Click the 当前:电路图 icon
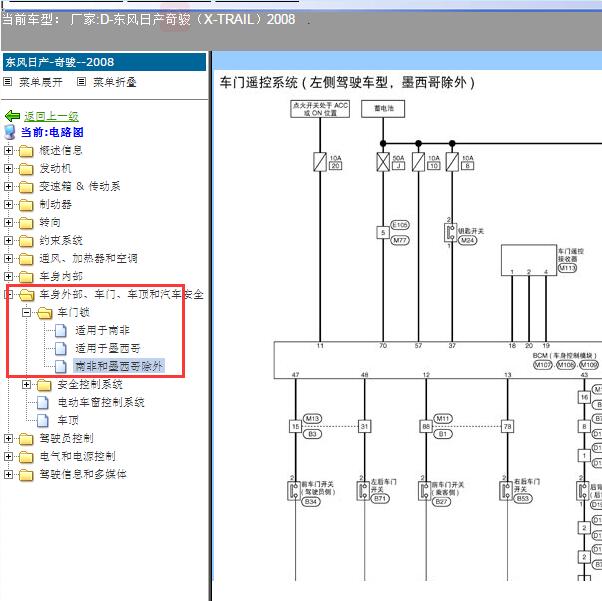 10,132
